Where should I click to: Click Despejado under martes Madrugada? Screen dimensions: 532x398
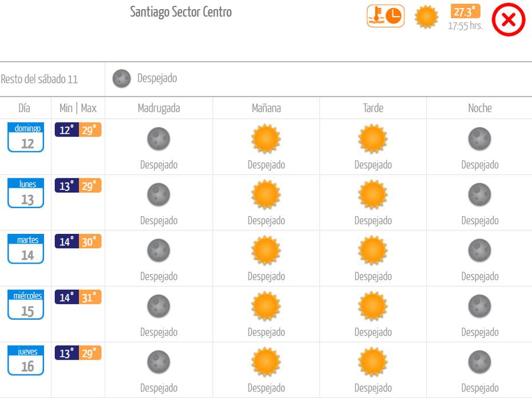coord(159,277)
